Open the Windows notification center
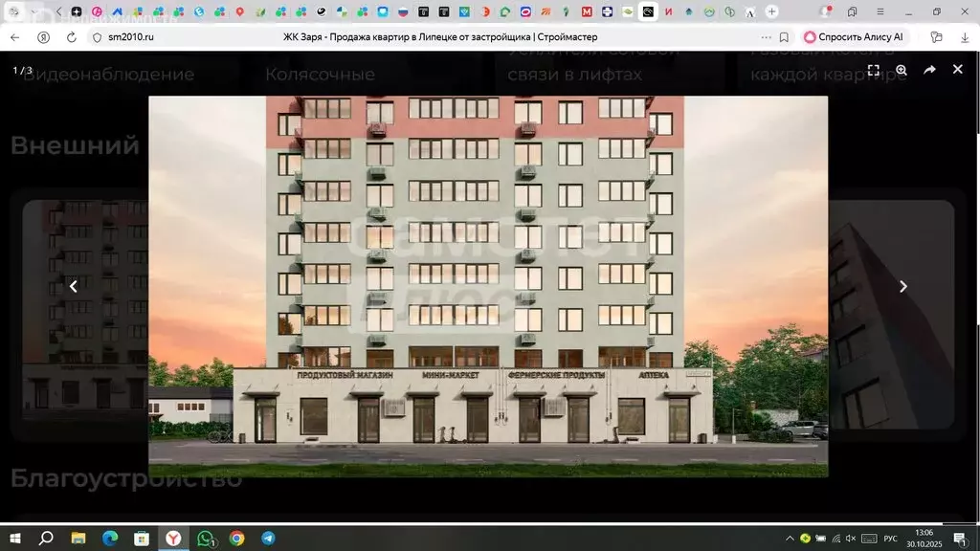This screenshot has width=980, height=551. coord(958,539)
